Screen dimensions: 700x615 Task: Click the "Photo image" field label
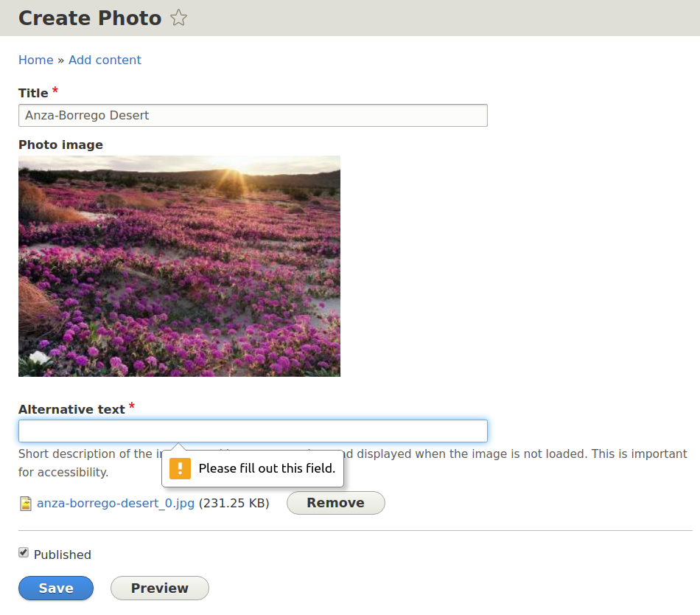coord(60,145)
